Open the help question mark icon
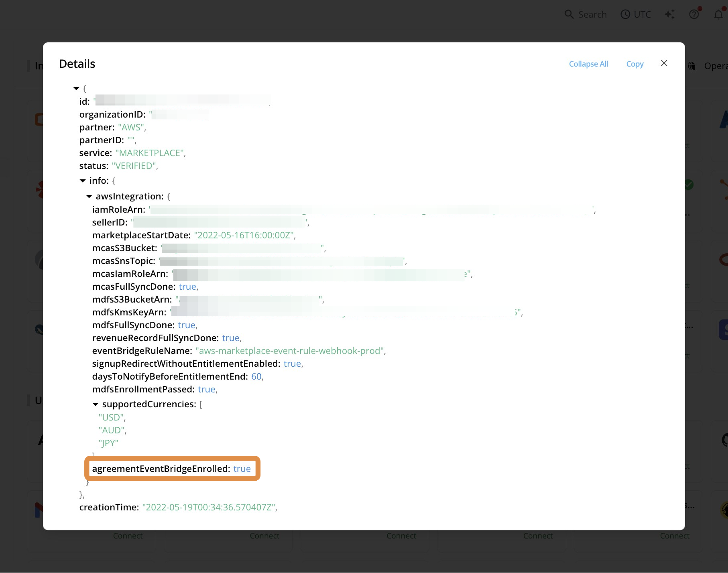728x573 pixels. 694,14
